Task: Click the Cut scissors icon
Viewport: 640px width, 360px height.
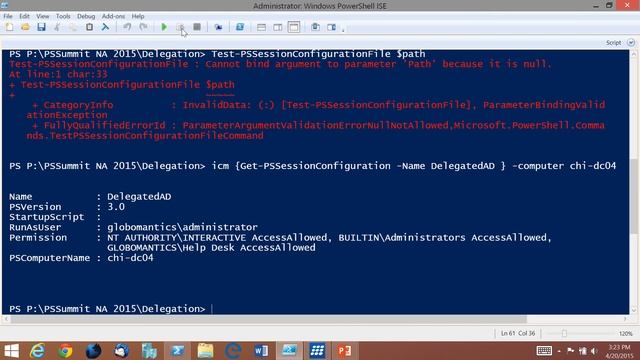Action: point(57,27)
